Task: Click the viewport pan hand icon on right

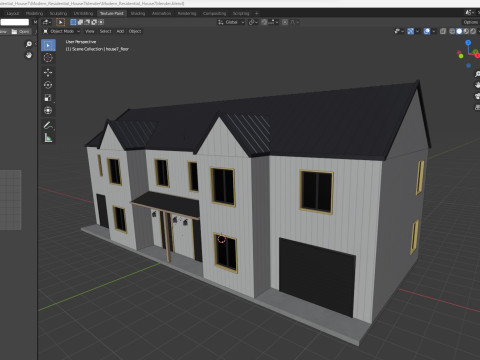Action: point(477,85)
